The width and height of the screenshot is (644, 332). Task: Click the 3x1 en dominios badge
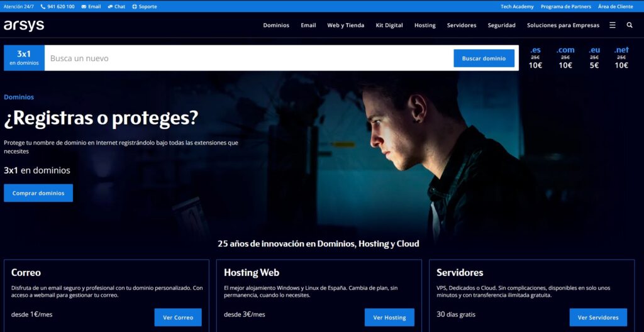pos(25,58)
